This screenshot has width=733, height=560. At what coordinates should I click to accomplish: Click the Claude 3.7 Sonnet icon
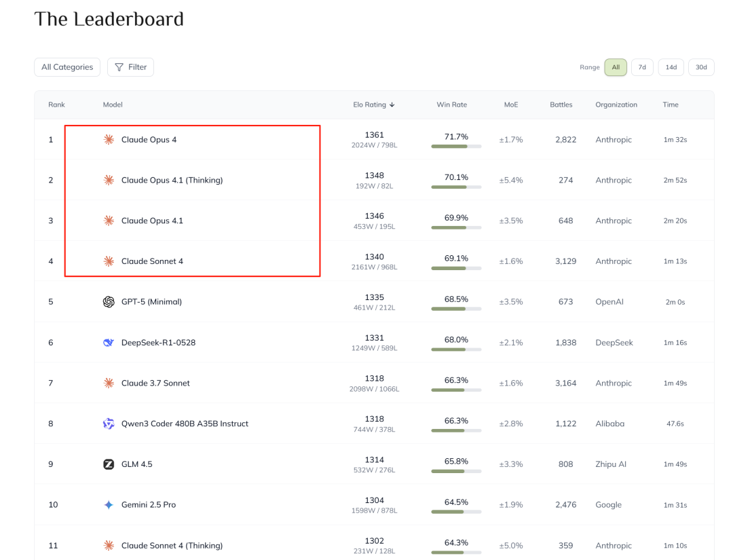(109, 384)
